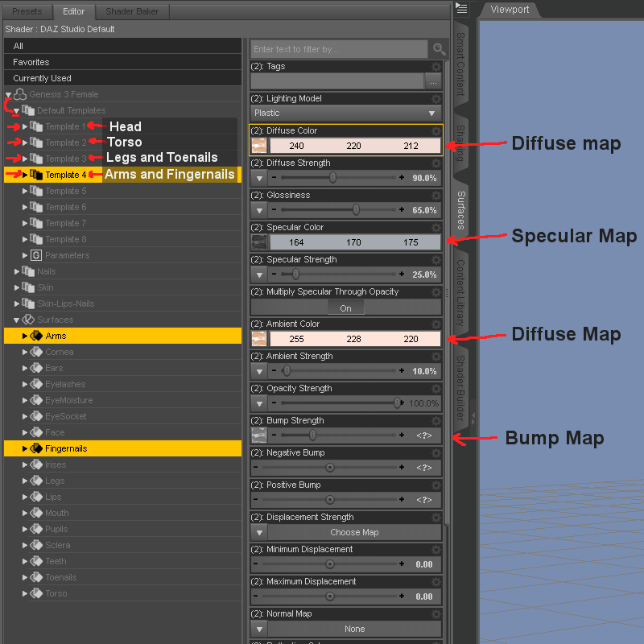Open the Shaping side tab
This screenshot has width=644, height=644.
pos(460,143)
